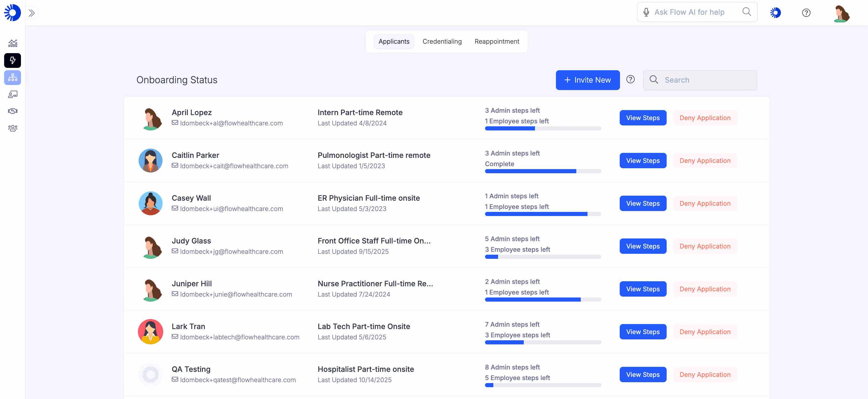The height and width of the screenshot is (399, 868).
Task: Switch to the Credentialing tab
Action: coord(442,41)
